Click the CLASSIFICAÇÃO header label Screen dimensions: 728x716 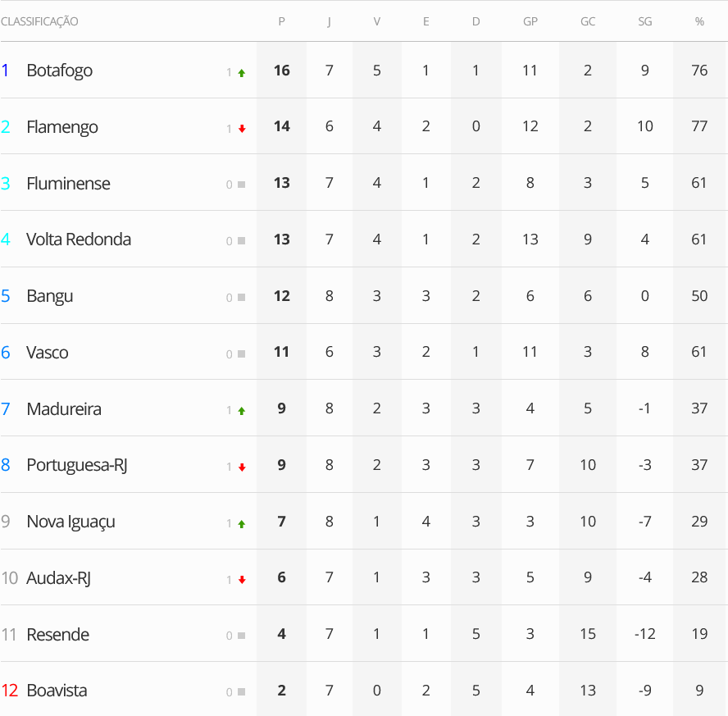pyautogui.click(x=39, y=21)
